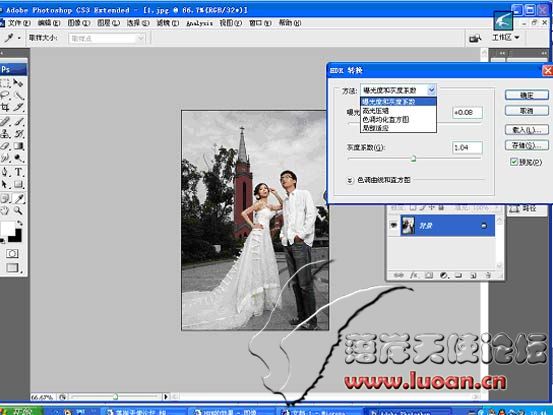Select the Dodge tool
The image size is (553, 415).
18,158
